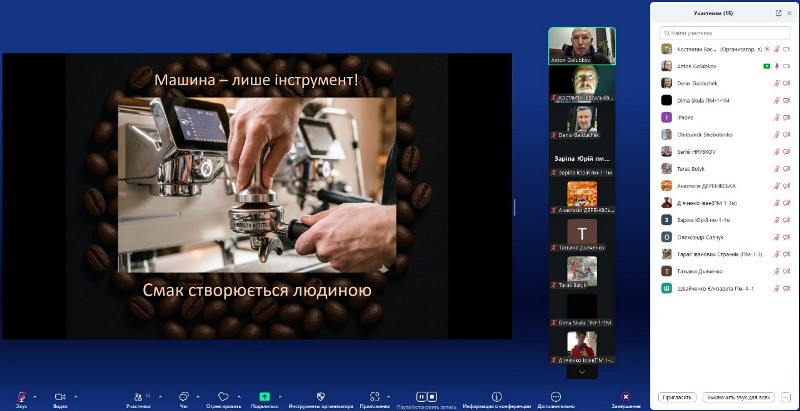Click Dima Skula's black avatar in list
This screenshot has width=800, height=411.
666,100
